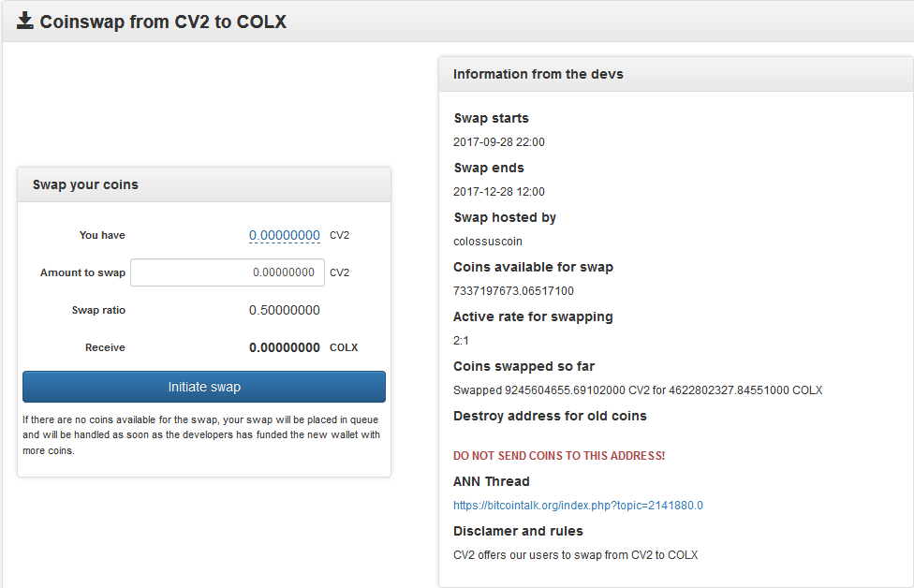Click the Active rate for swapping heading

coord(534,316)
